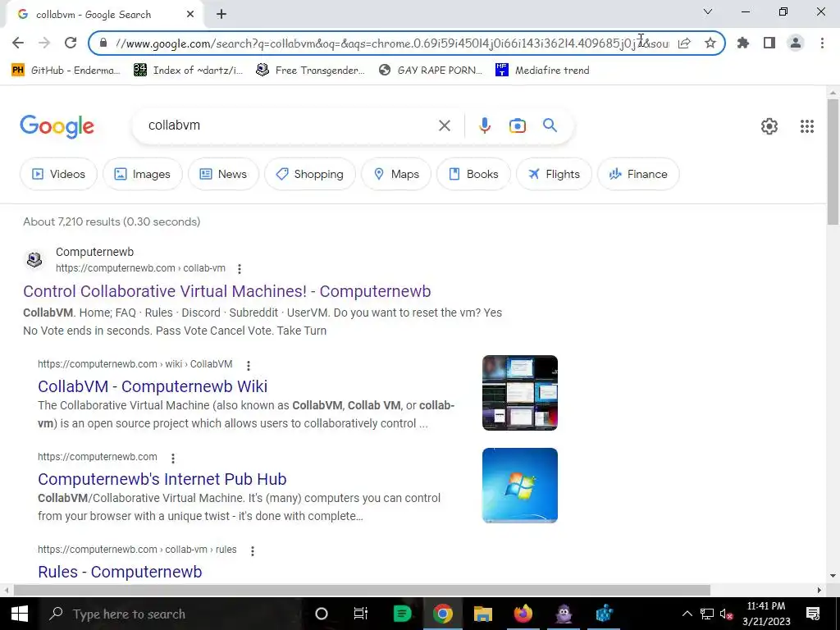Open the share page icon in address bar

(x=684, y=43)
